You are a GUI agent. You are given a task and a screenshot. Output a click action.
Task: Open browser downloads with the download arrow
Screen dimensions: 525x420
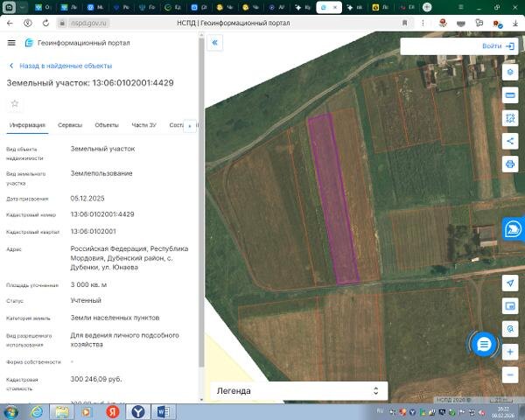point(515,23)
